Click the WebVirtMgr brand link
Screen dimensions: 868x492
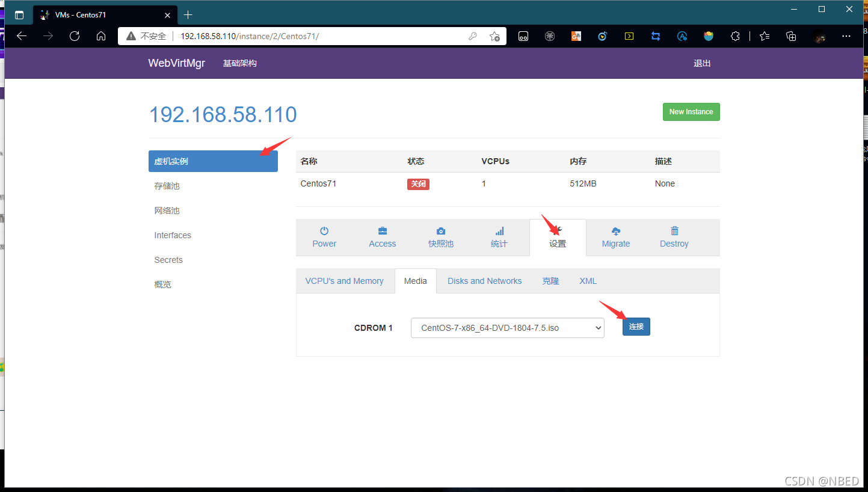pos(177,63)
